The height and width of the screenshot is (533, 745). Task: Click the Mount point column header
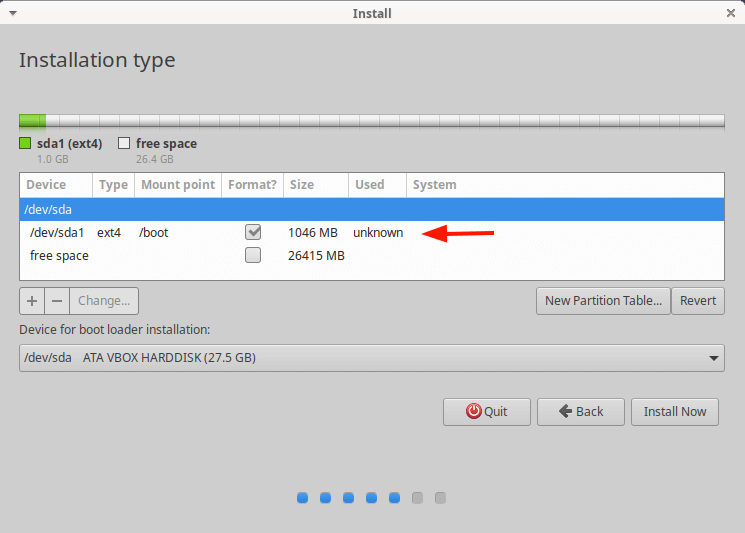(x=178, y=185)
